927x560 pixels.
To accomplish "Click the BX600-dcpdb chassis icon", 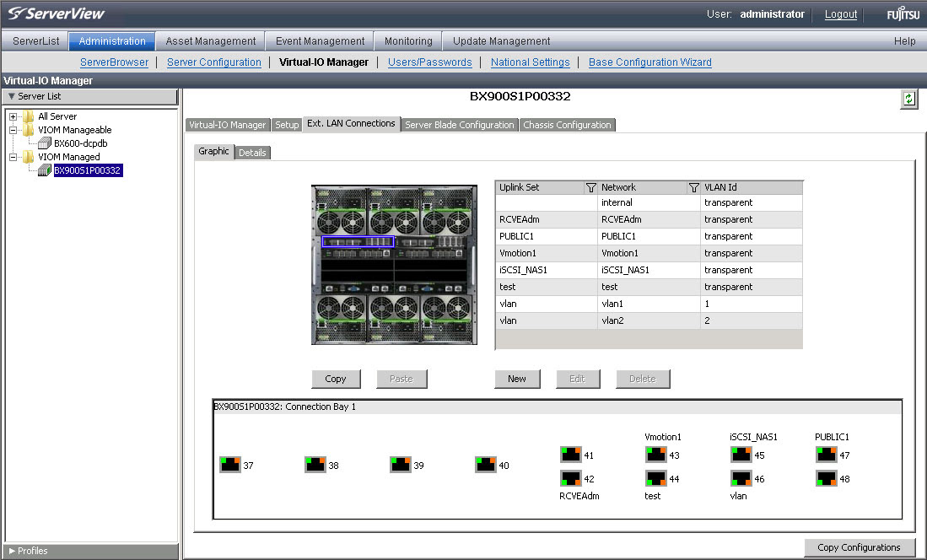I will tap(45, 143).
